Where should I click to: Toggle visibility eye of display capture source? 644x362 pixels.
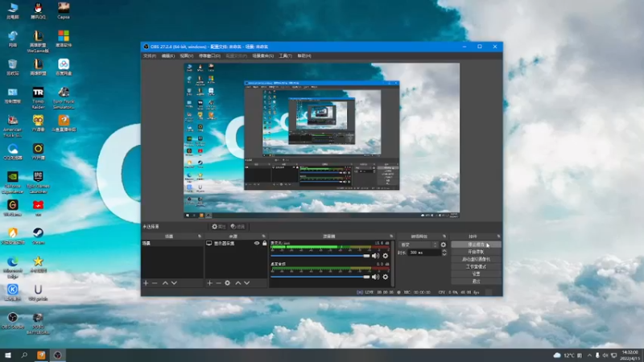(257, 244)
